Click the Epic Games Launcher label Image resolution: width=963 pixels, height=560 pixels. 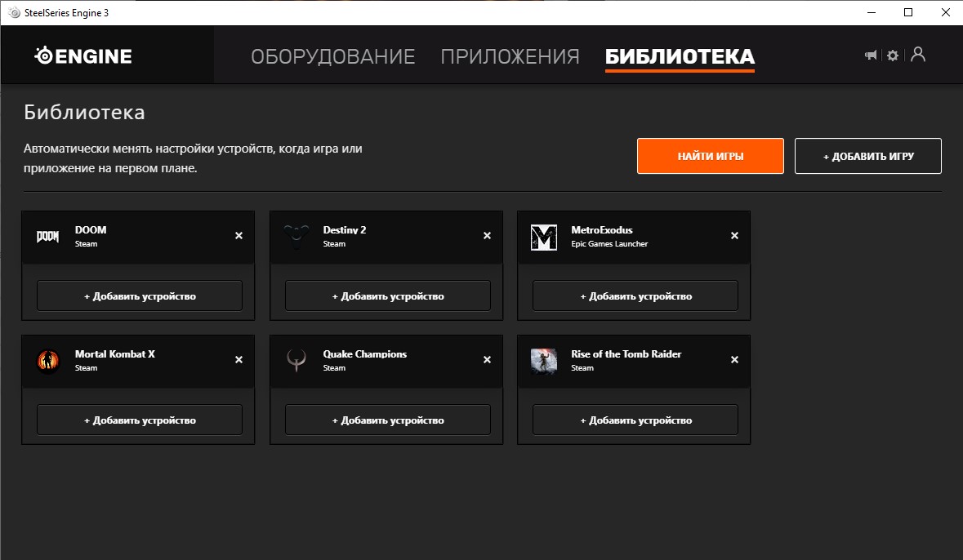click(x=609, y=244)
